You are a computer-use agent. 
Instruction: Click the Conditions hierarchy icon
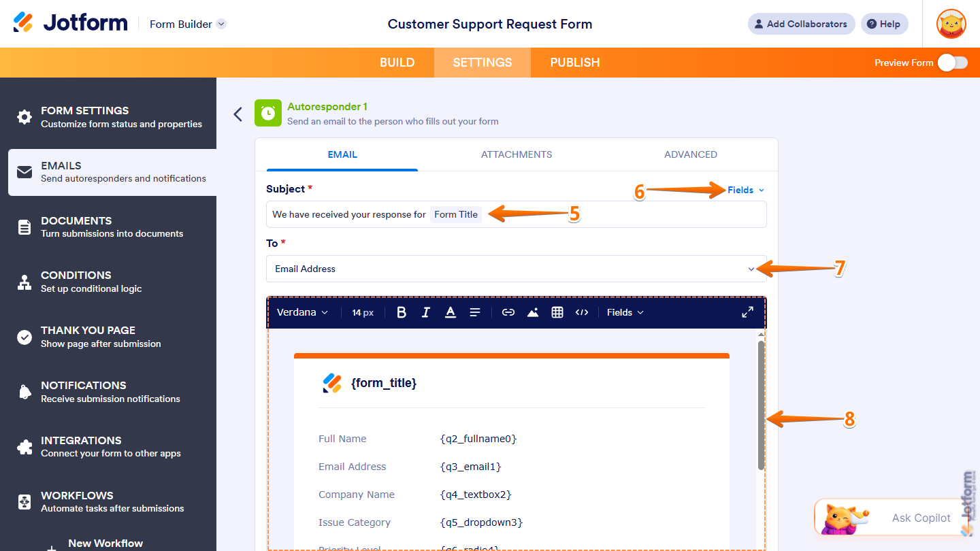(x=24, y=282)
